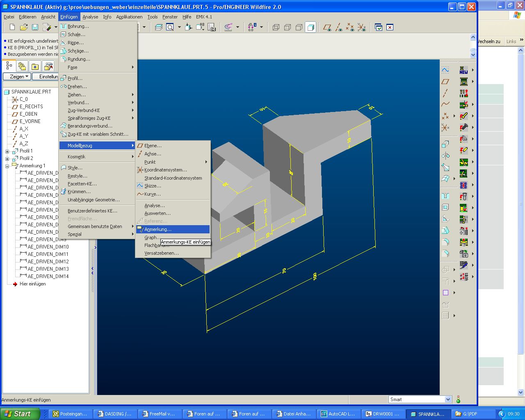Collapse the Anmerkung 1 tree node
The image size is (525, 420).
click(7, 166)
